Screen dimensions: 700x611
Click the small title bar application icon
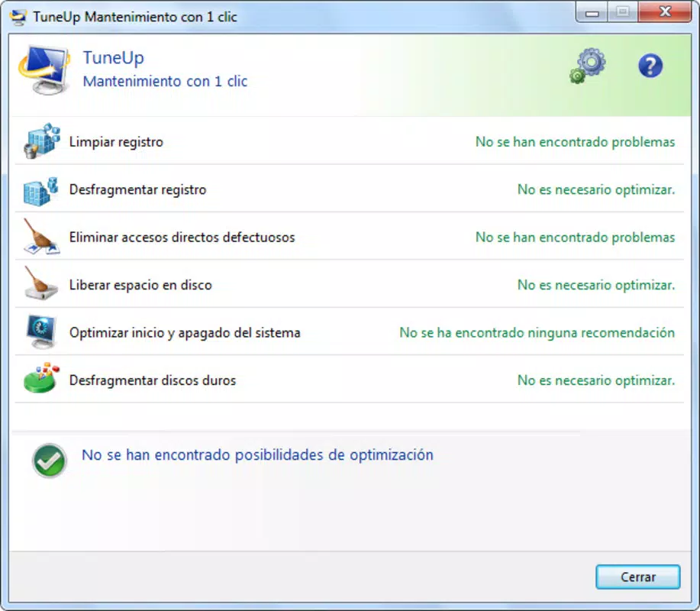(x=18, y=17)
